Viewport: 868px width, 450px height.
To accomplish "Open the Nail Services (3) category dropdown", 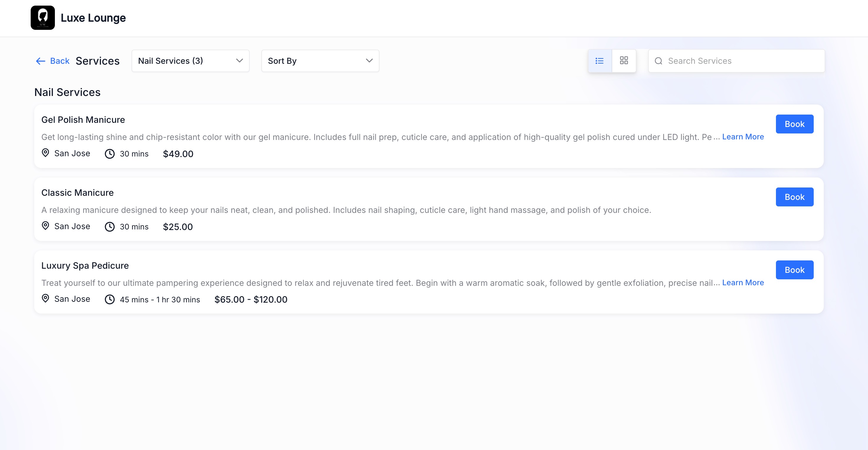I will pyautogui.click(x=190, y=61).
